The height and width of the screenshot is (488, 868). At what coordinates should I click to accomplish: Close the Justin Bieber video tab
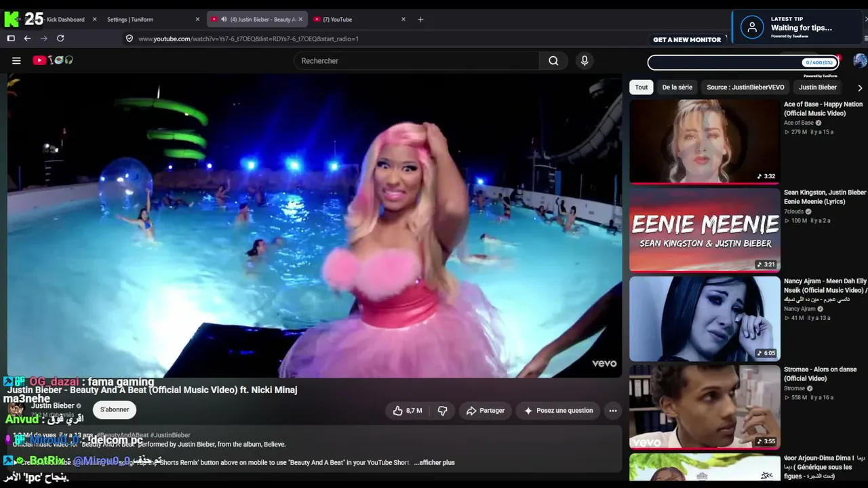click(x=300, y=19)
